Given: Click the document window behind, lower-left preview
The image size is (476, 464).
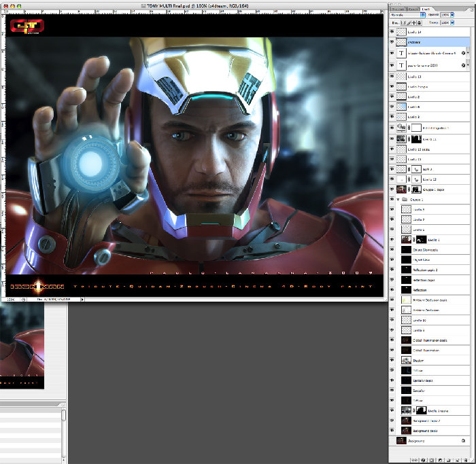Looking at the screenshot, I should [x=22, y=346].
